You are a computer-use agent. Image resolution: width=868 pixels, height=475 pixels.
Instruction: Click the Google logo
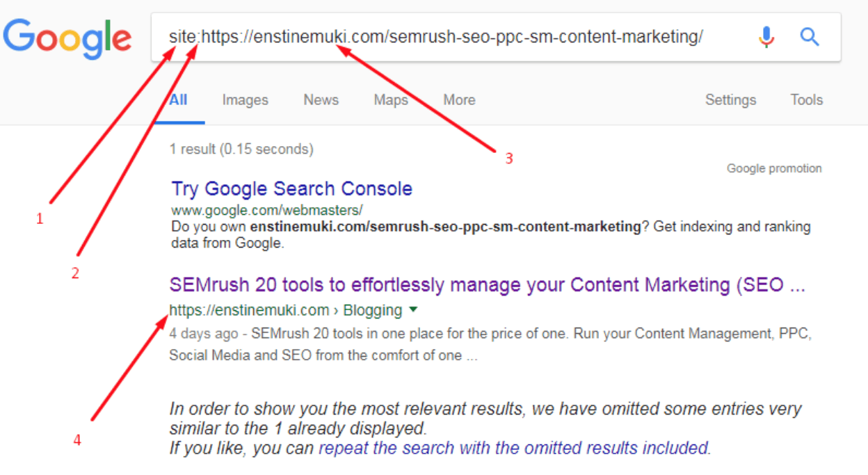tap(67, 38)
